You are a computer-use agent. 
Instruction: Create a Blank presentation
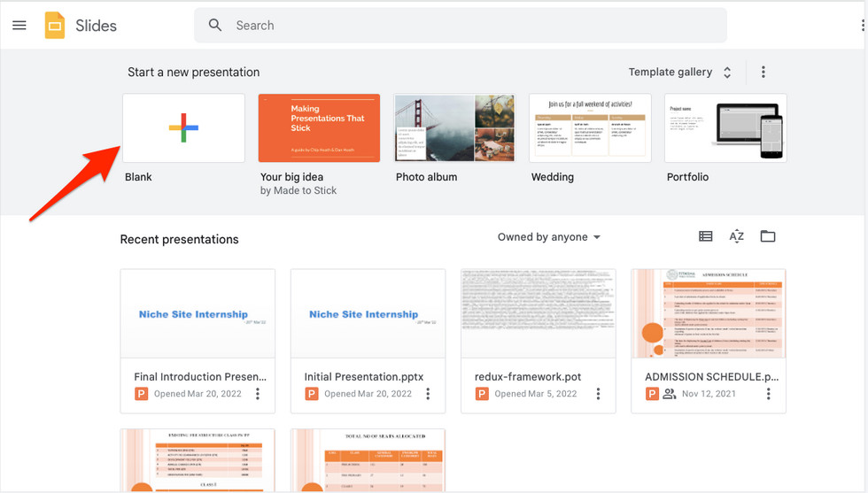click(184, 127)
